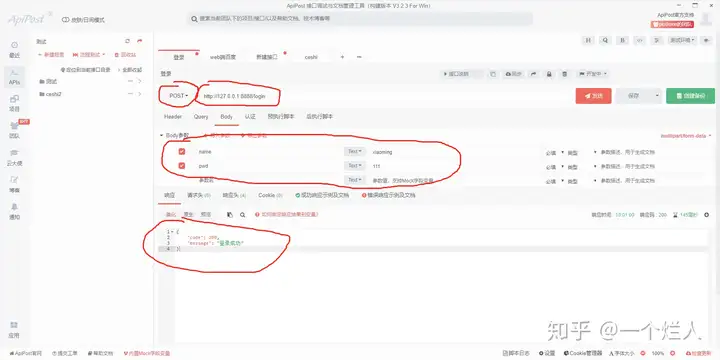
Task: Click the 保存 save button
Action: [x=634, y=96]
